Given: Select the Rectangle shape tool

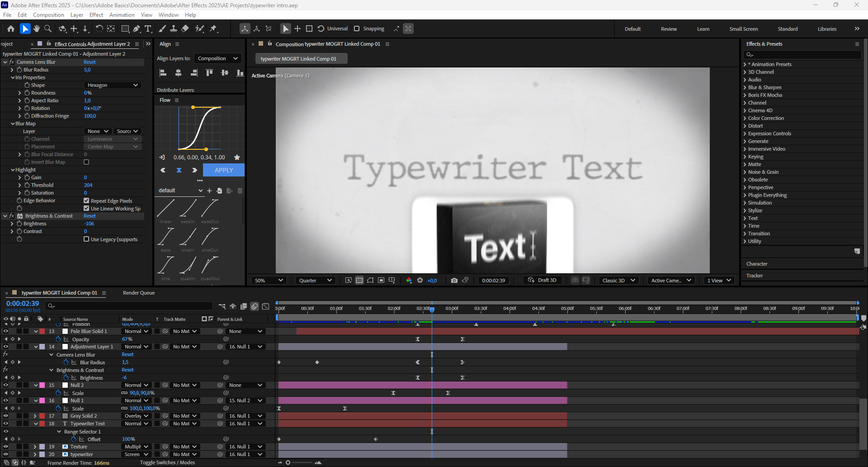Looking at the screenshot, I should point(125,29).
